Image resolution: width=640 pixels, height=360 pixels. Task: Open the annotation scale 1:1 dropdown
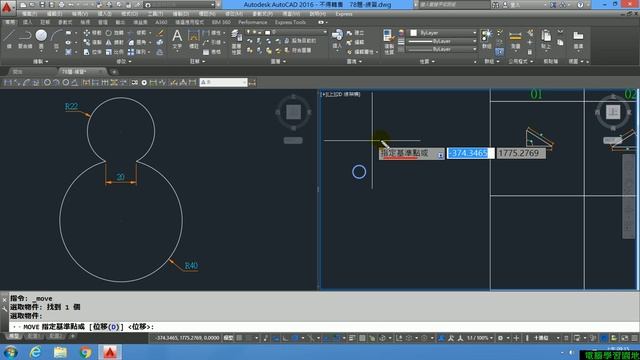tap(480, 338)
